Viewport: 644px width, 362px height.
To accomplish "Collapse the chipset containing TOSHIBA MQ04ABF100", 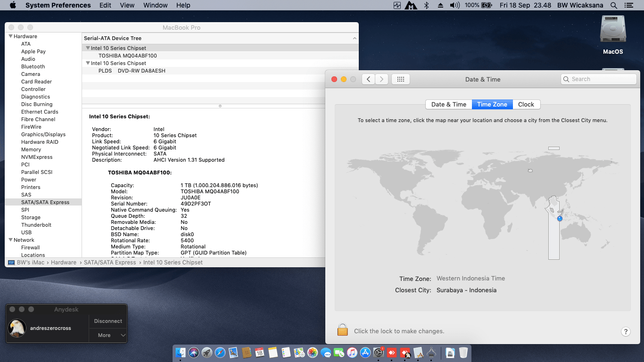I will pos(88,48).
